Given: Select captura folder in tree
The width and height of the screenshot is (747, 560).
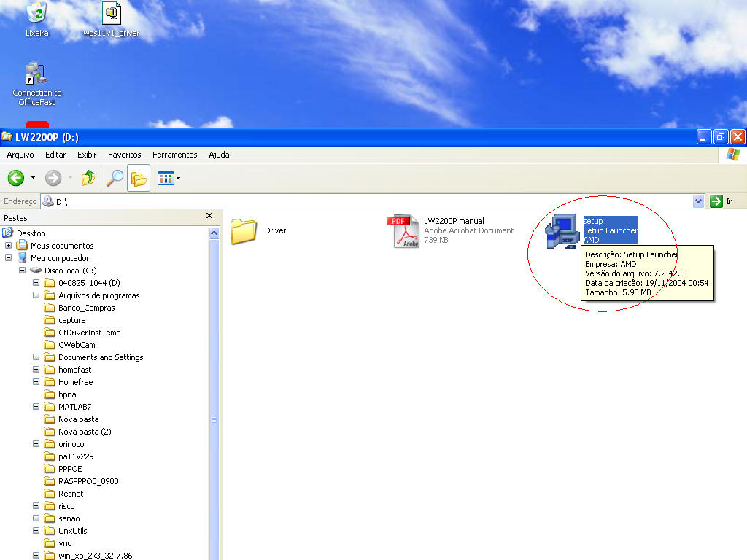Looking at the screenshot, I should (72, 320).
